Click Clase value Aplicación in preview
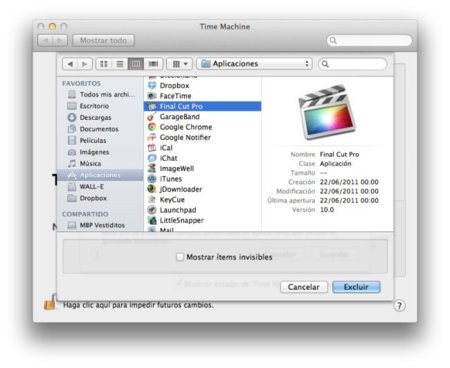 [x=335, y=164]
